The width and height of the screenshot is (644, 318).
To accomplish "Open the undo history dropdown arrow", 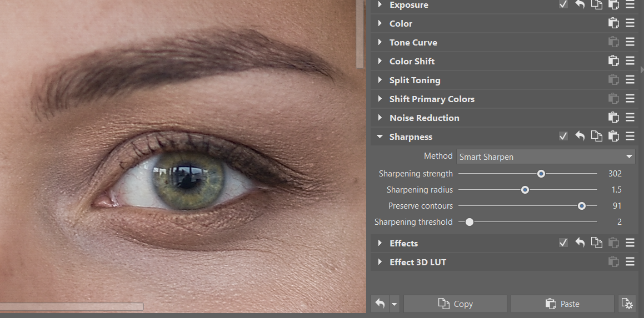I will pyautogui.click(x=395, y=304).
